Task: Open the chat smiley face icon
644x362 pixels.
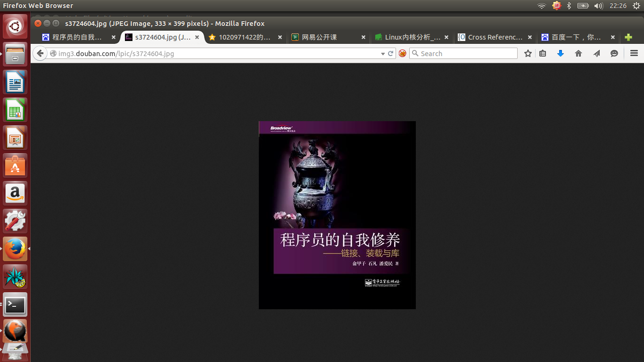Action: [614, 54]
